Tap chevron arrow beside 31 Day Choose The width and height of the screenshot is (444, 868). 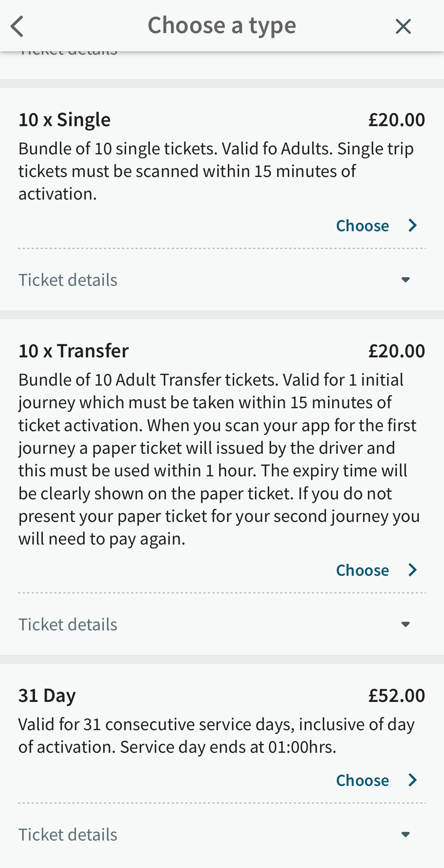pyautogui.click(x=413, y=780)
